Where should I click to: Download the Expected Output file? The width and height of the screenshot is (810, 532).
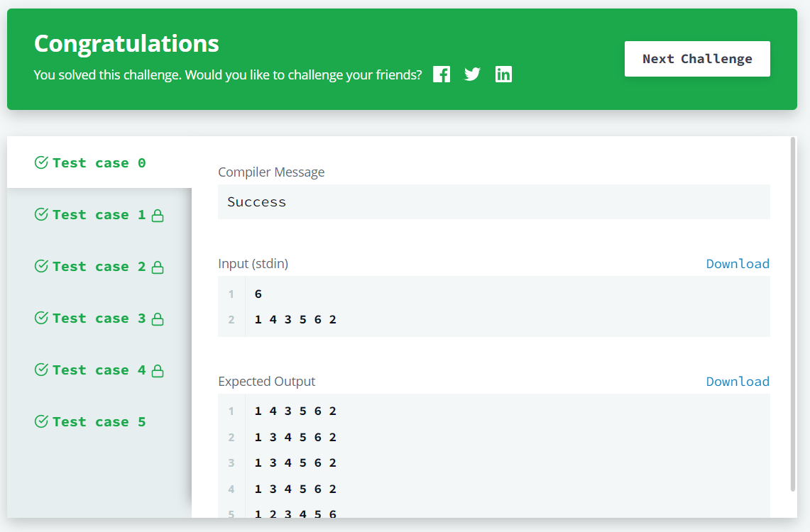pyautogui.click(x=738, y=382)
